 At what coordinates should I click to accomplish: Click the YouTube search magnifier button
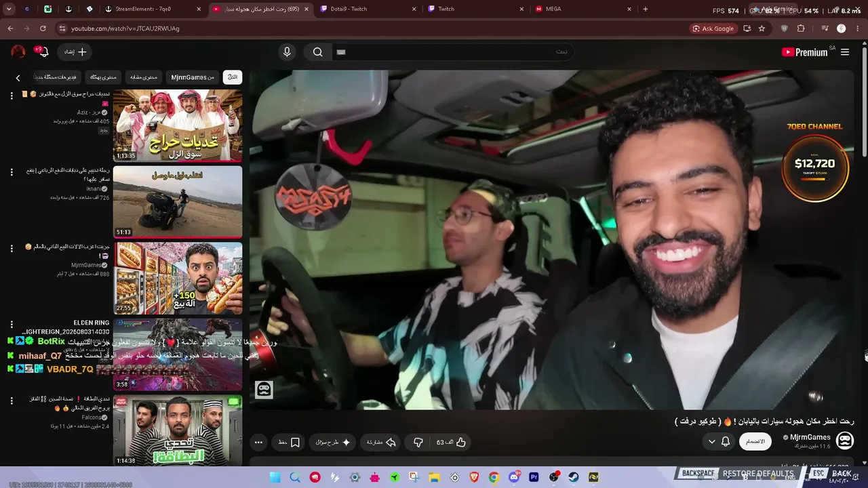317,52
